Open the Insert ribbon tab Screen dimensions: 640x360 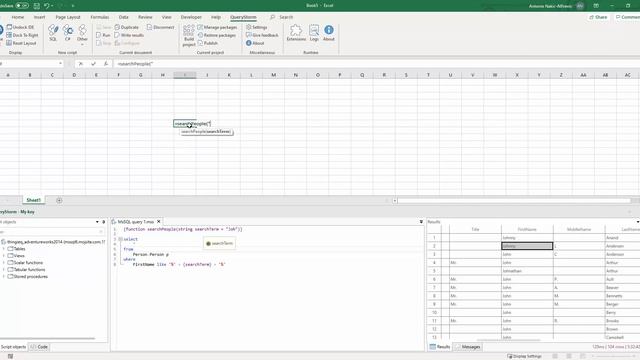39,17
